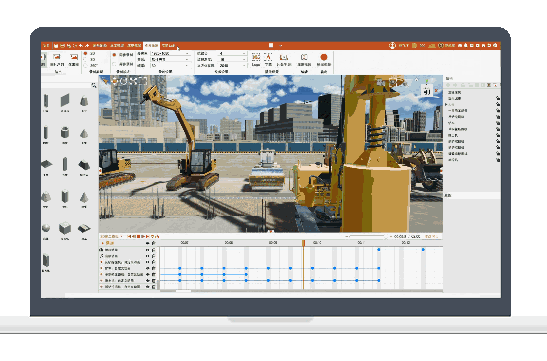Select the currently highlighted white ribbon tab
This screenshot has width=547, height=361.
151,45
